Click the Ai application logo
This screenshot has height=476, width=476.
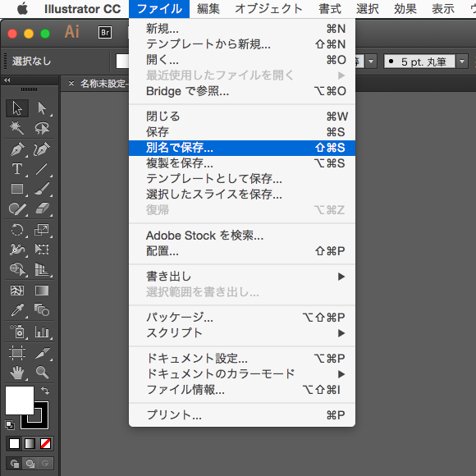72,31
